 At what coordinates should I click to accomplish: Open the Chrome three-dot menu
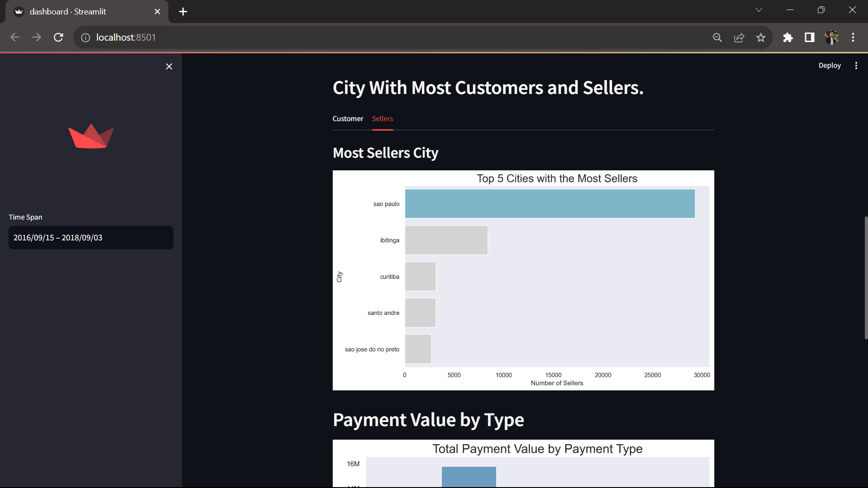pos(853,38)
